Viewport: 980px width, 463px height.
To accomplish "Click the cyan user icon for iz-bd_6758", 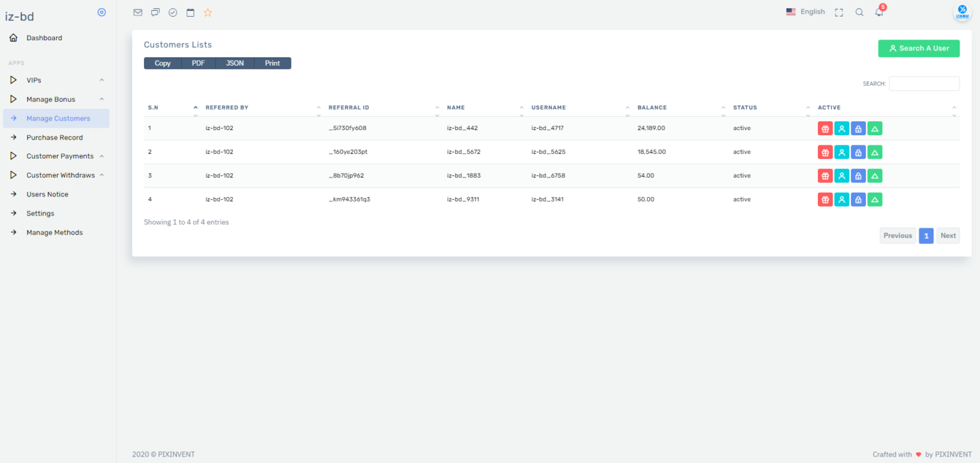I will click(x=842, y=176).
